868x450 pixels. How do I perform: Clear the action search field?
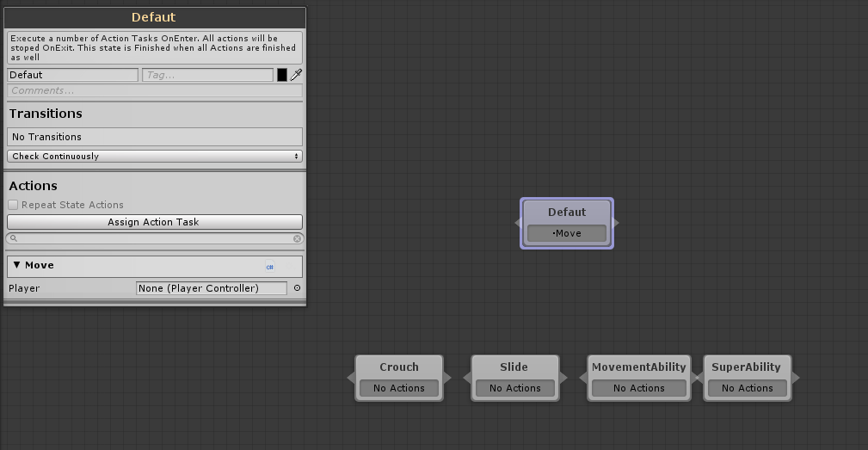[298, 238]
